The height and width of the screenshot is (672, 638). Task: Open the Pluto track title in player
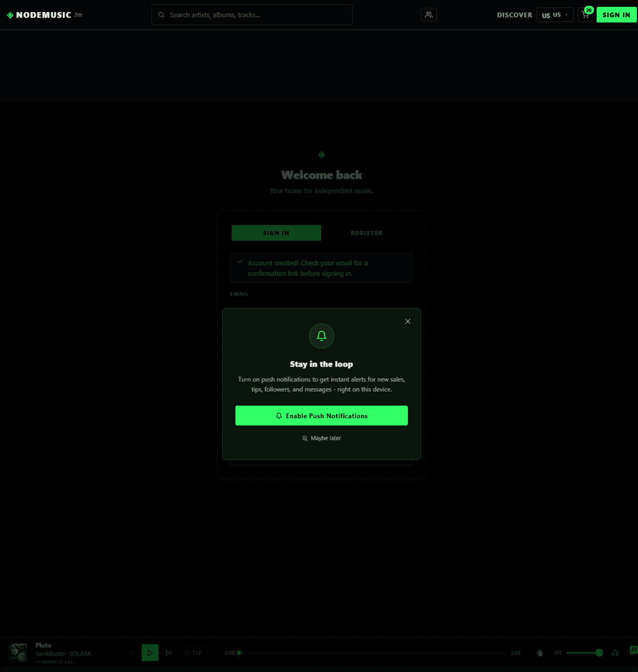pyautogui.click(x=44, y=645)
